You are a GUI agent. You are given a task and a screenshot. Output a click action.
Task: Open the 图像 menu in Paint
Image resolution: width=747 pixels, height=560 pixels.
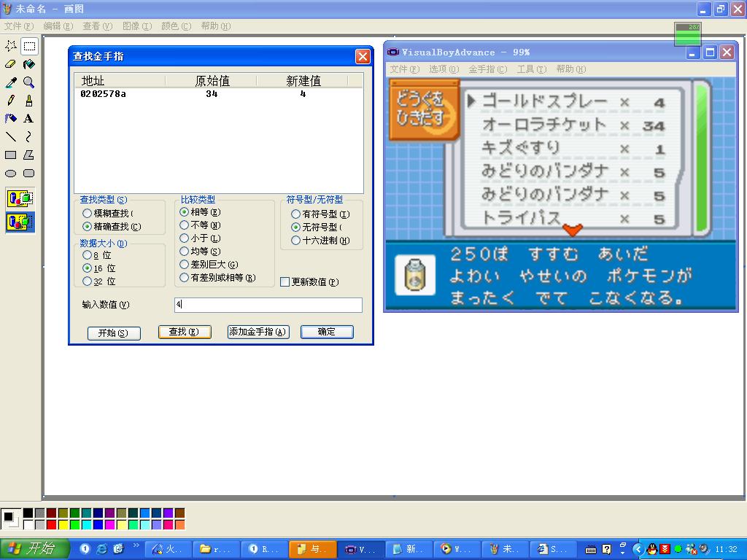pos(136,26)
